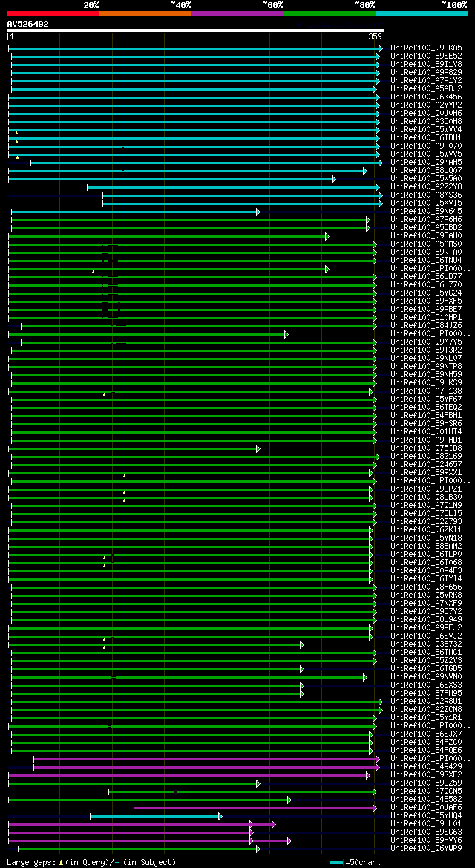475x868 pixels.
Task: Click hit label UniRef100_B9SG63
Action: coord(426,832)
